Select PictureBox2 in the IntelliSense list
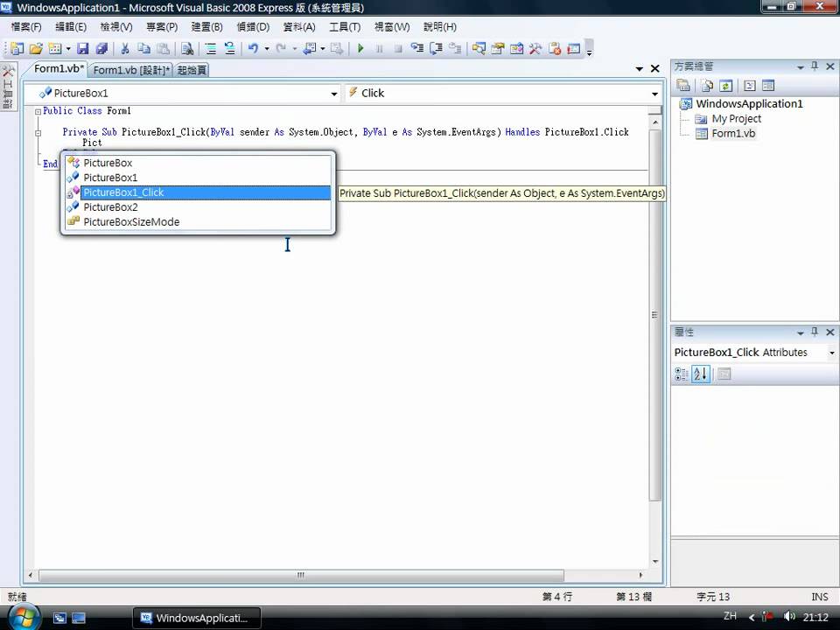This screenshot has height=630, width=840. 198,207
